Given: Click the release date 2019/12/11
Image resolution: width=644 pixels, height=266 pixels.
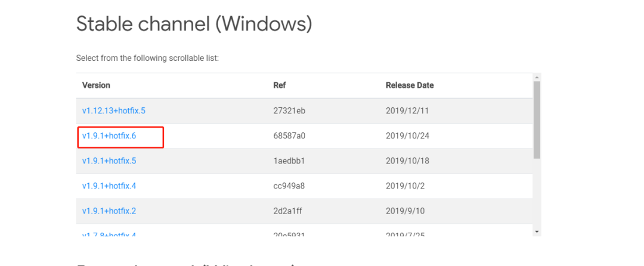Looking at the screenshot, I should [x=407, y=111].
